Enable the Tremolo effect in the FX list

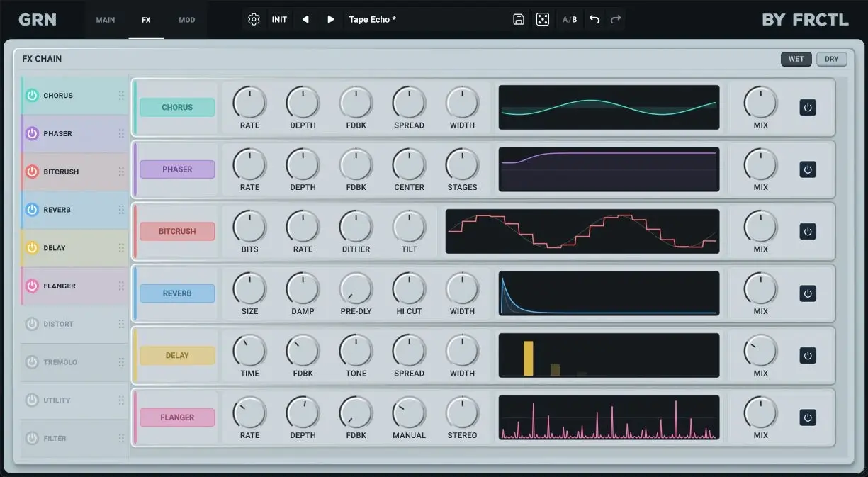32,362
